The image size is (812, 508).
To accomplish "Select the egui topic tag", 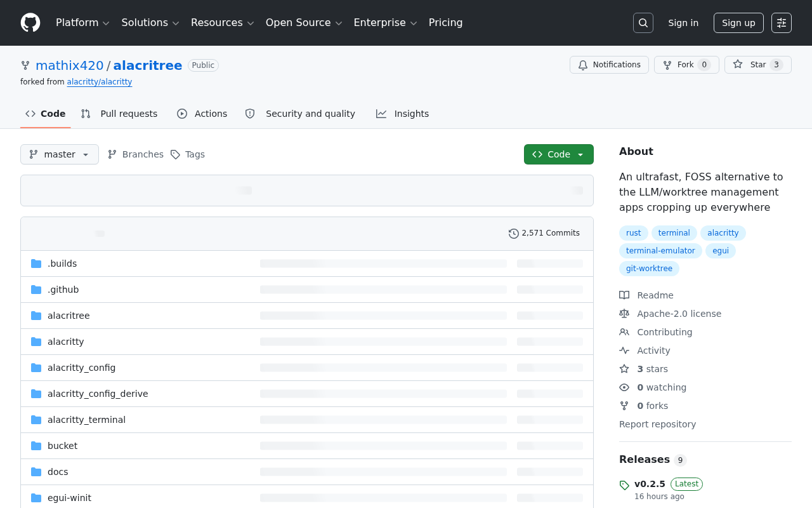I will click(721, 251).
